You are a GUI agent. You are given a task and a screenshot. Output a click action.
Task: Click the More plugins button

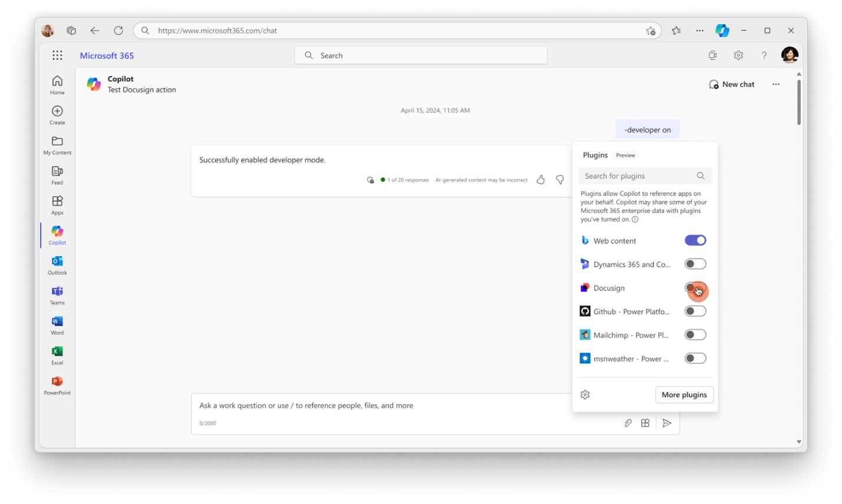pos(684,394)
